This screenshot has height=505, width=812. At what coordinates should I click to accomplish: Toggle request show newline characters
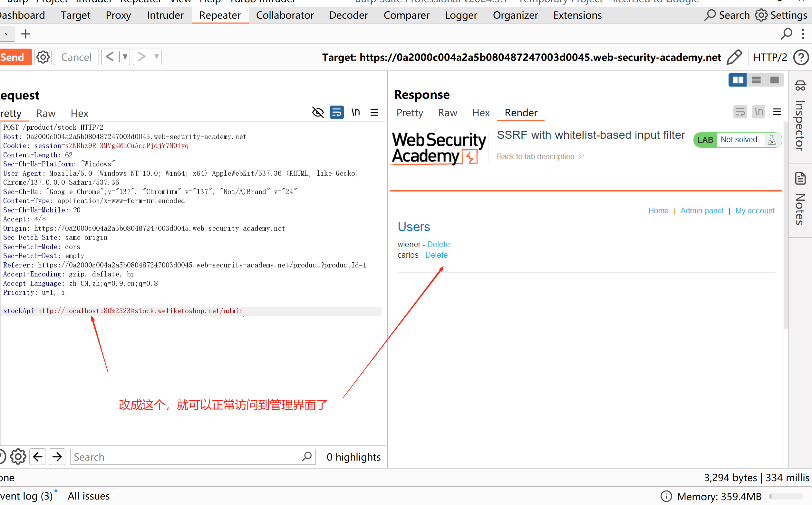(x=356, y=113)
